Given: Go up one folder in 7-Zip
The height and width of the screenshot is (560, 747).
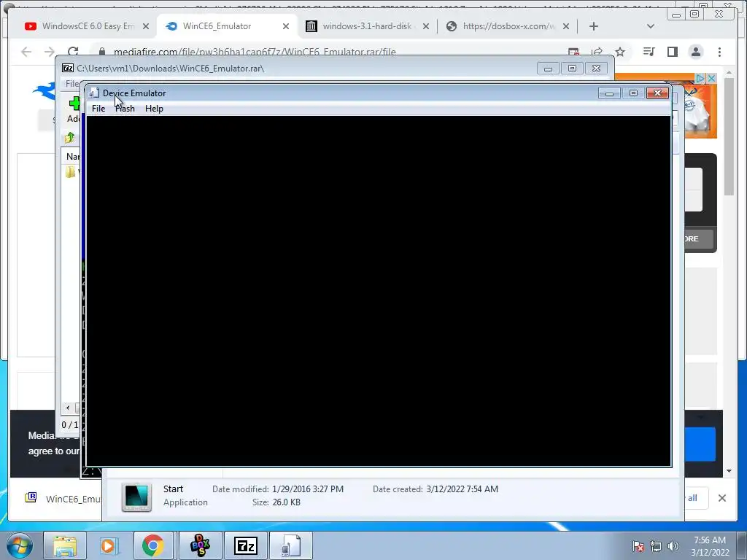Looking at the screenshot, I should [x=69, y=138].
